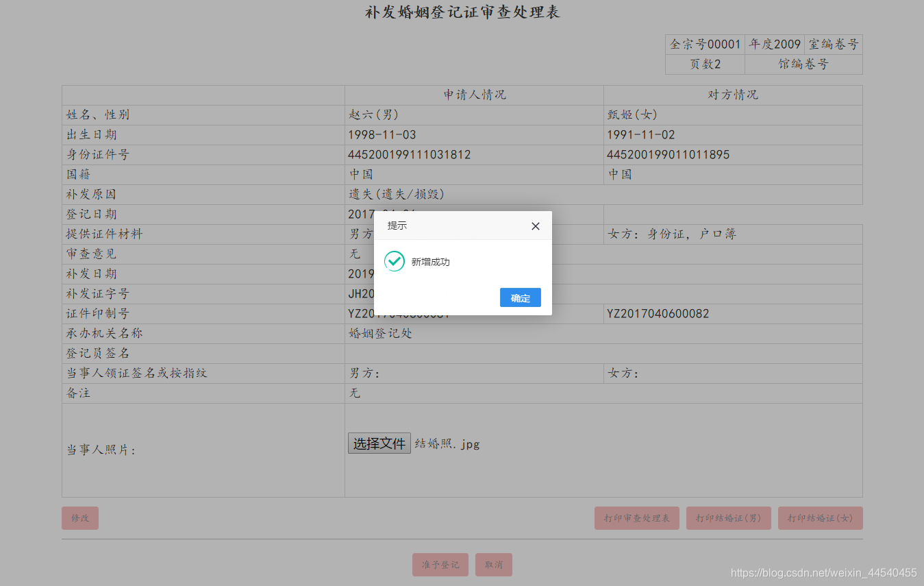Click the 对方情况 column header

point(733,95)
